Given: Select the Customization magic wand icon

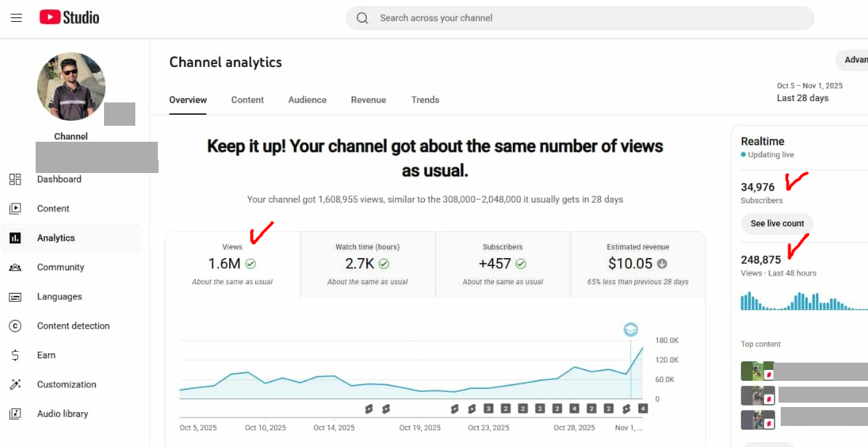Looking at the screenshot, I should click(15, 384).
